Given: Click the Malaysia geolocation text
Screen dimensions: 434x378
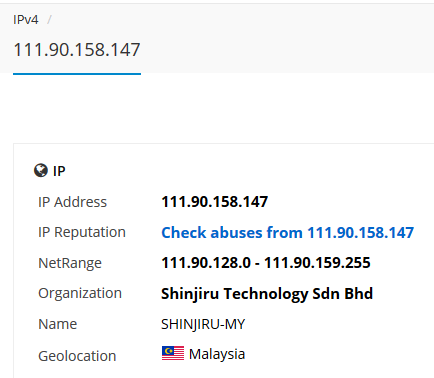Looking at the screenshot, I should pos(217,354).
